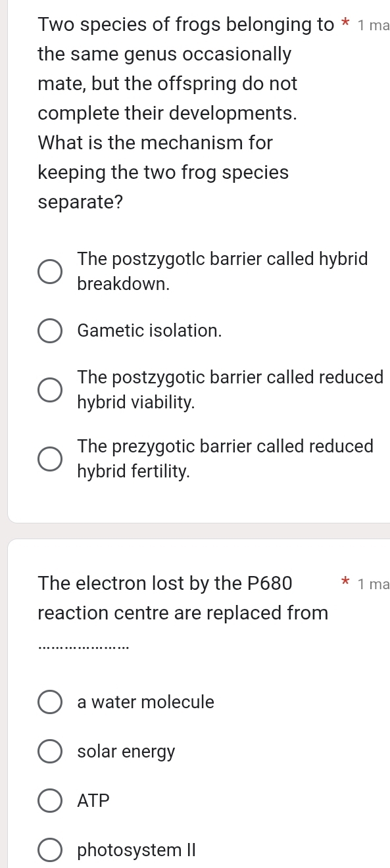Click the photosystem II option text
The width and height of the screenshot is (390, 868).
point(135,850)
